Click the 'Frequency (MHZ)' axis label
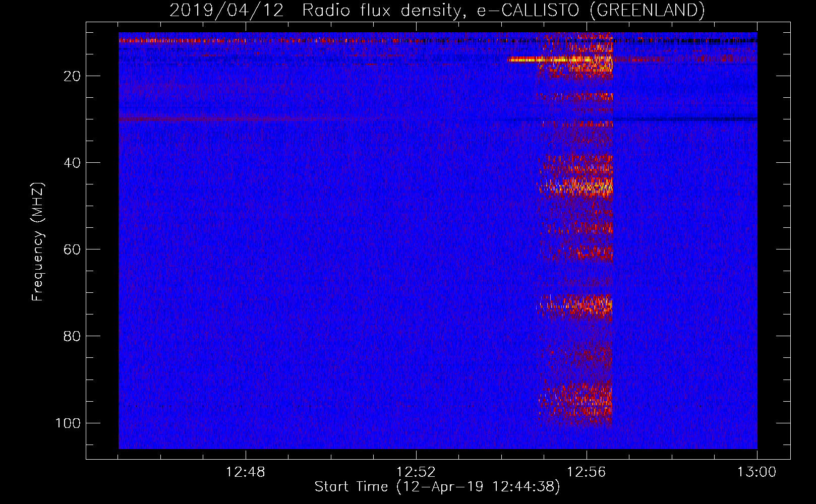Screen dimensions: 816x504 click(x=38, y=242)
